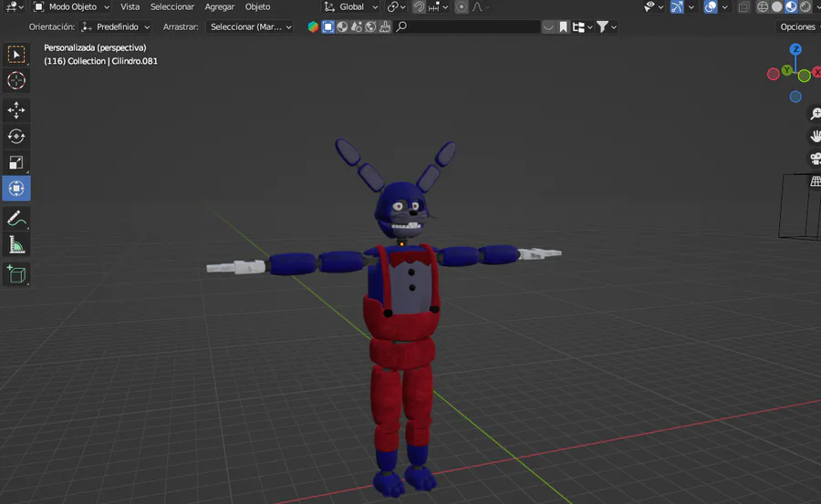
Task: Toggle the brush filter icon
Action: [385, 26]
